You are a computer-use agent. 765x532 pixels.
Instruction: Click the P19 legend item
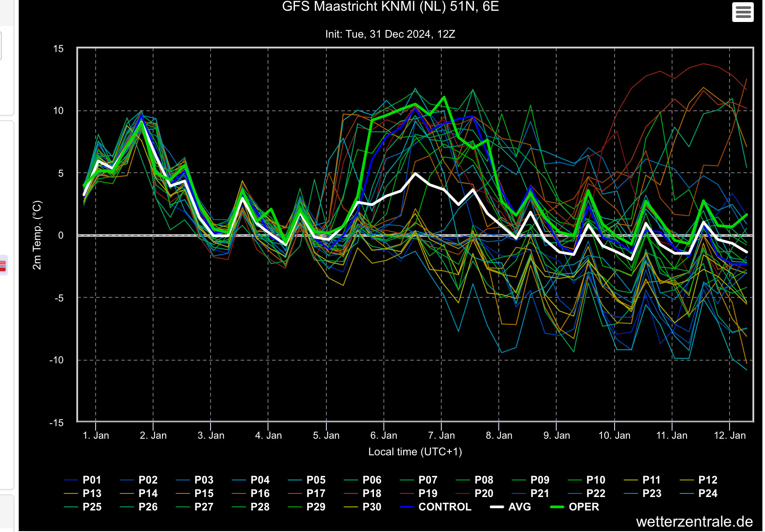click(418, 493)
